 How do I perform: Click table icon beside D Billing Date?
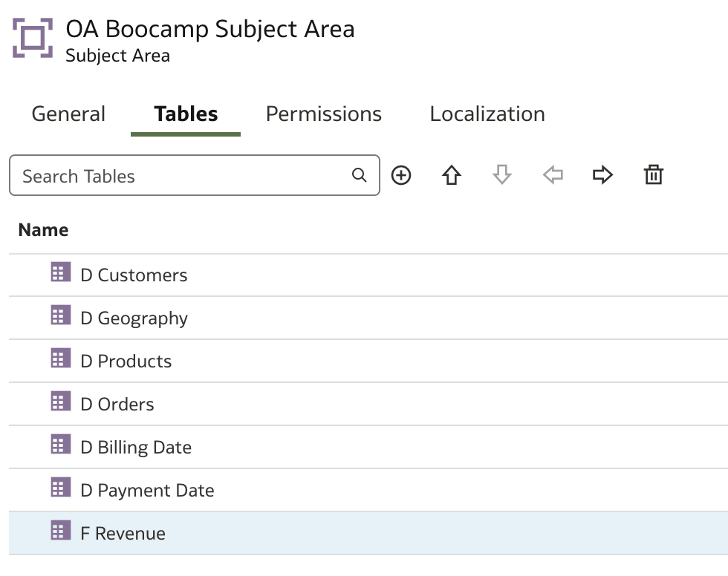pyautogui.click(x=61, y=445)
